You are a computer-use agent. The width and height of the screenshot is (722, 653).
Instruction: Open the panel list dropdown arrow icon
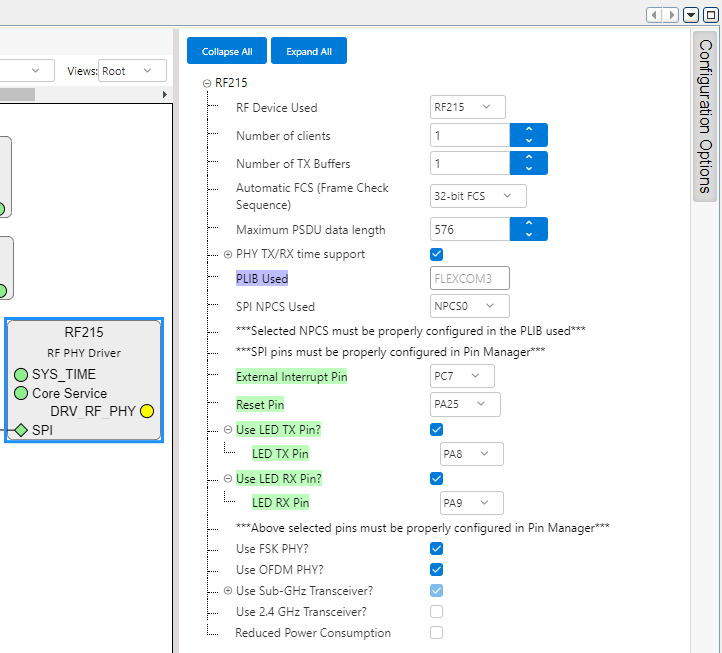(x=691, y=14)
